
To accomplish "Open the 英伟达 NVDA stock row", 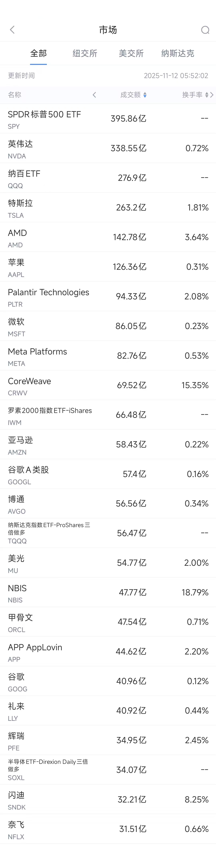I will 108,148.
